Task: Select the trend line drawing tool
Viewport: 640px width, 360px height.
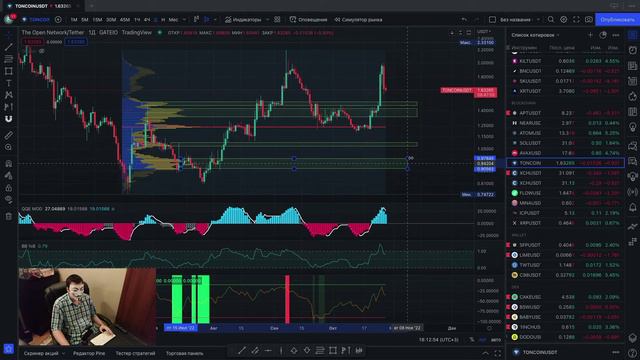Action: 9,47
